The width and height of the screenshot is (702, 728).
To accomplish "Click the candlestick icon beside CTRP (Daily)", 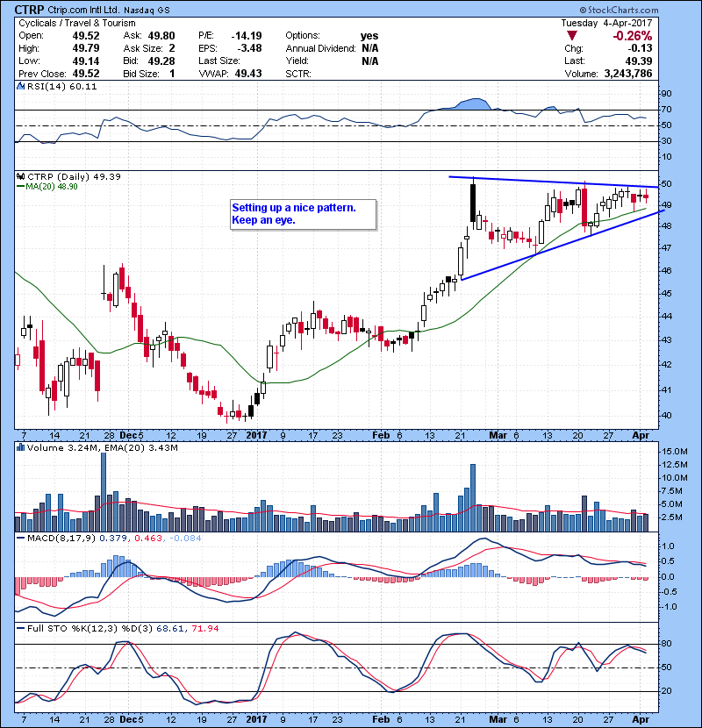I will [20, 176].
